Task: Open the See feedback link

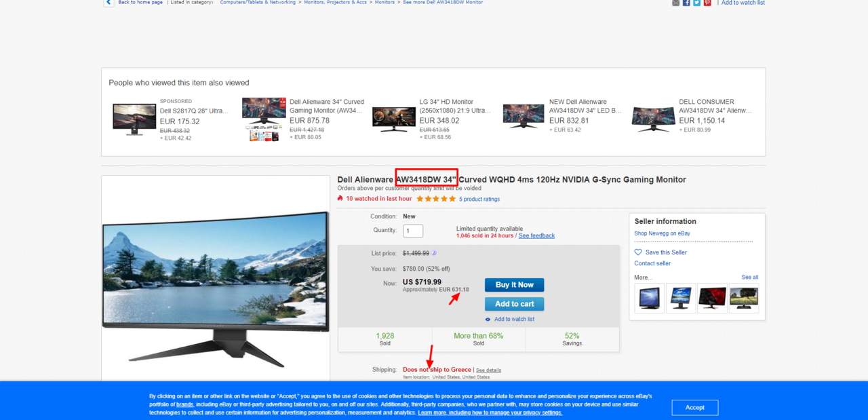Action: 536,235
